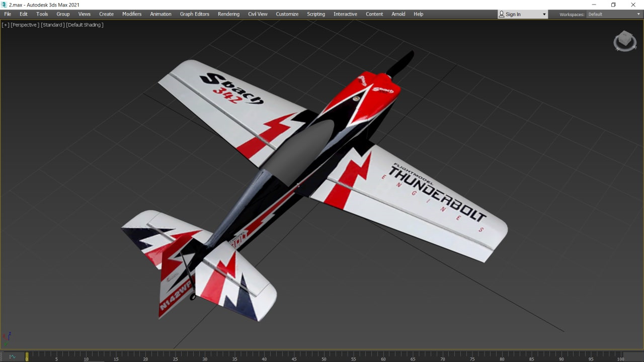Open the Group menu
The image size is (644, 362).
click(63, 14)
